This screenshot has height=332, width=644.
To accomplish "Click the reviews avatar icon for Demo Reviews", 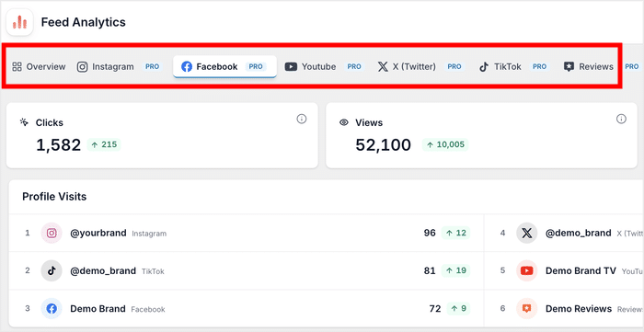I will 527,309.
